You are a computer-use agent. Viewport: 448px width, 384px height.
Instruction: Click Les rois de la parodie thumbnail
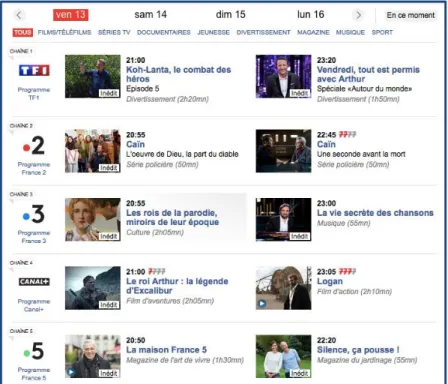93,219
